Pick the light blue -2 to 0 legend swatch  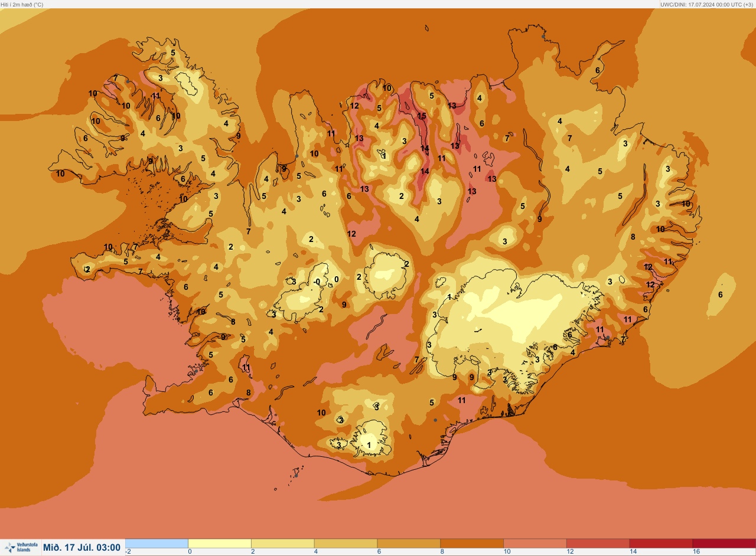(x=157, y=543)
